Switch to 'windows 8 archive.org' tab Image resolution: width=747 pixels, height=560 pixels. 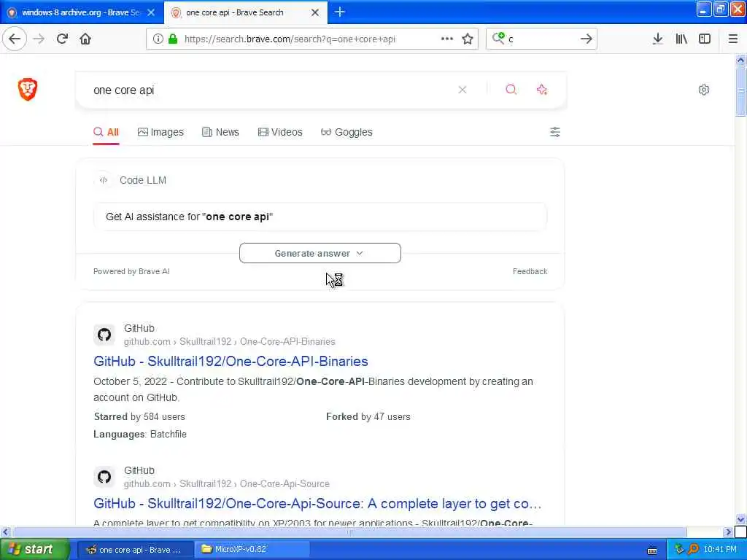point(82,12)
